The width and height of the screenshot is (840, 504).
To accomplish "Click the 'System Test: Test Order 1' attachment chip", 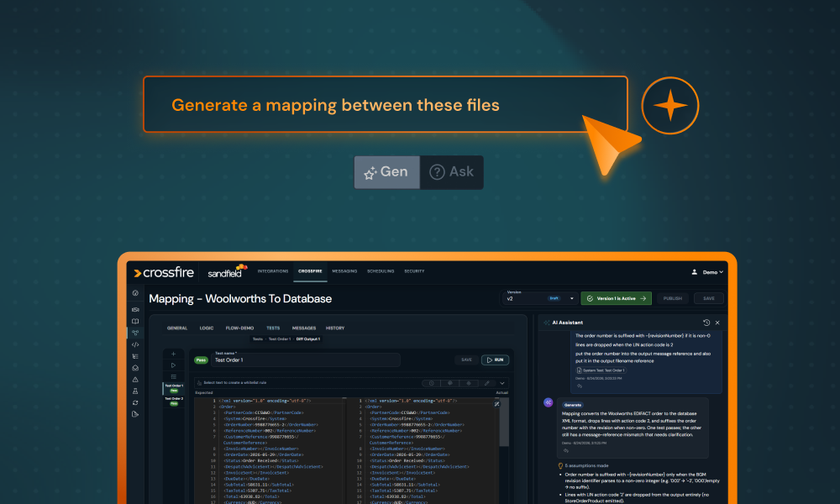I will [601, 370].
